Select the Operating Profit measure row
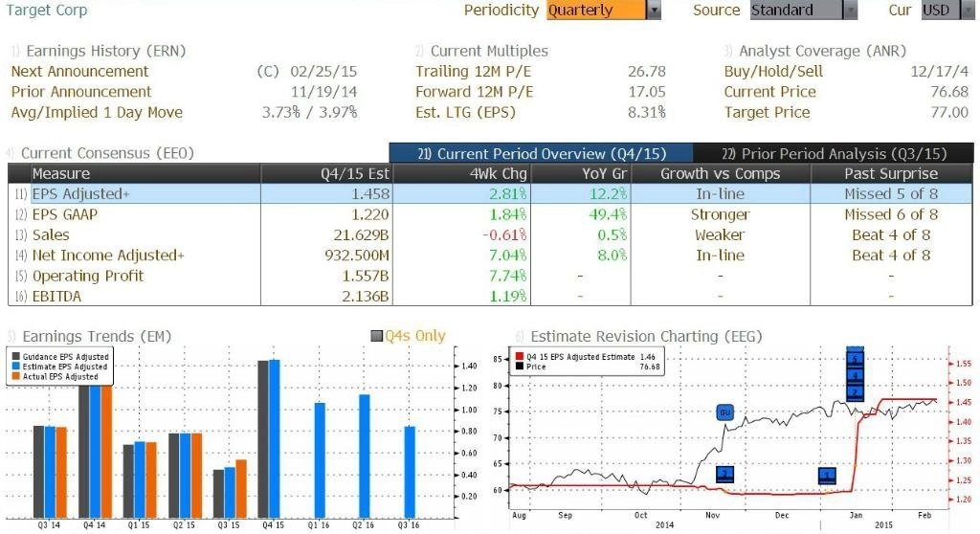The width and height of the screenshot is (980, 534). coord(491,276)
